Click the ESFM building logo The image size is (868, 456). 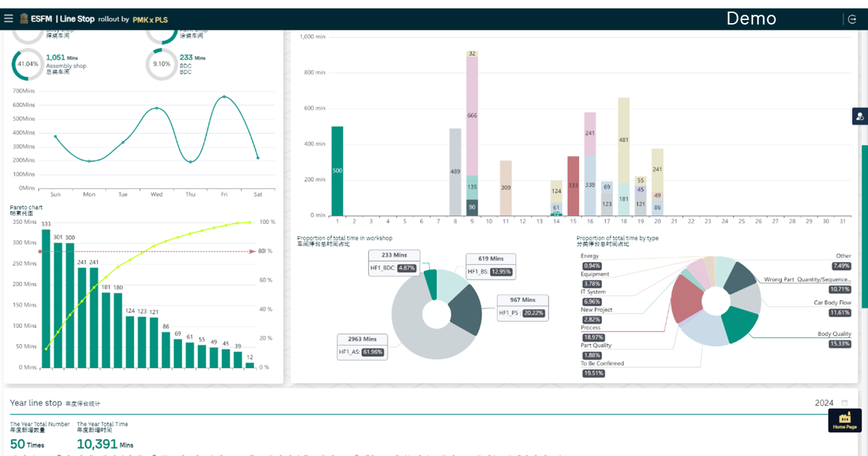24,19
